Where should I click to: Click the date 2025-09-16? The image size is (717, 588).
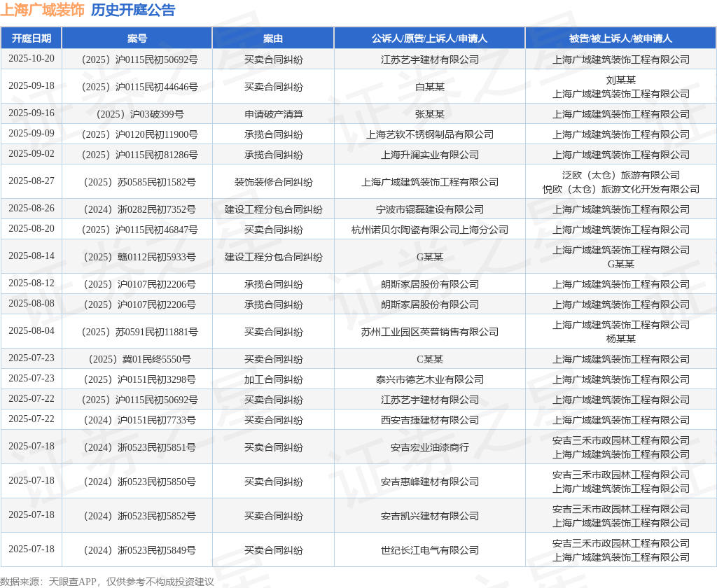31,113
